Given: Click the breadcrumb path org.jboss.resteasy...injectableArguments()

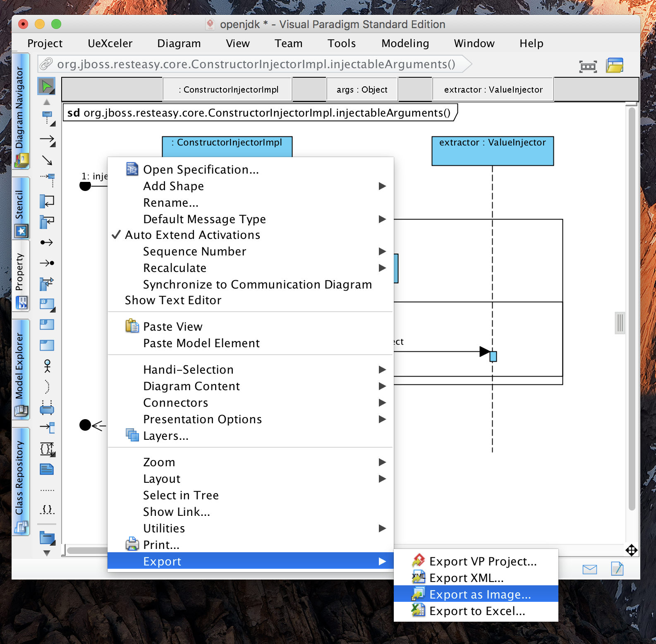Looking at the screenshot, I should [256, 64].
